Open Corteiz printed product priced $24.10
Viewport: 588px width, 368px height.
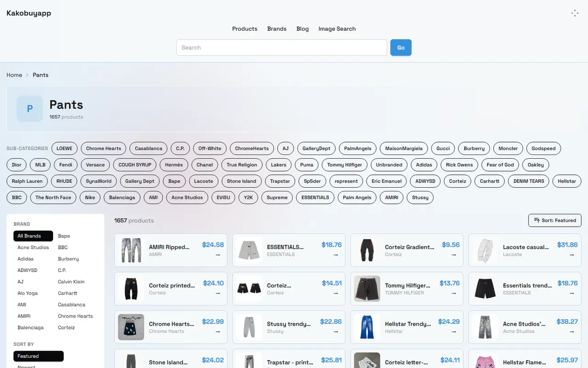pyautogui.click(x=171, y=288)
